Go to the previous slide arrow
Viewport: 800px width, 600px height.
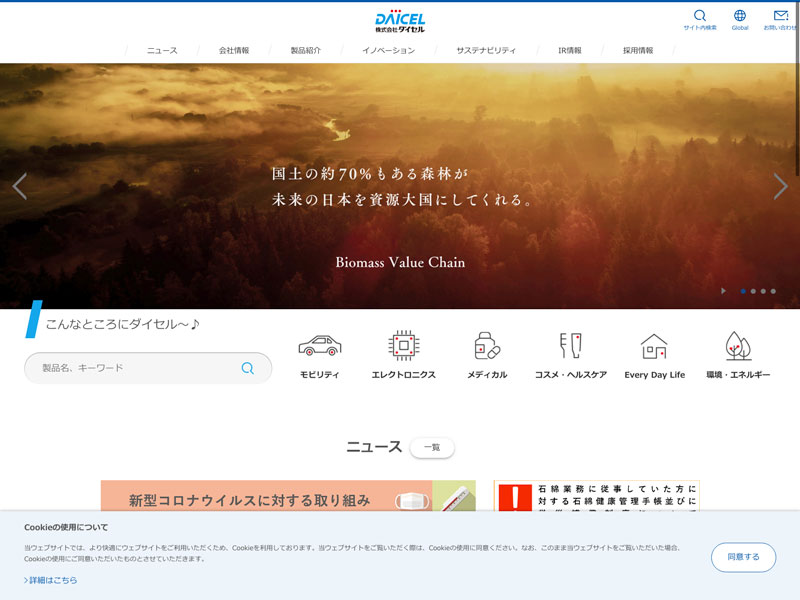(x=20, y=186)
